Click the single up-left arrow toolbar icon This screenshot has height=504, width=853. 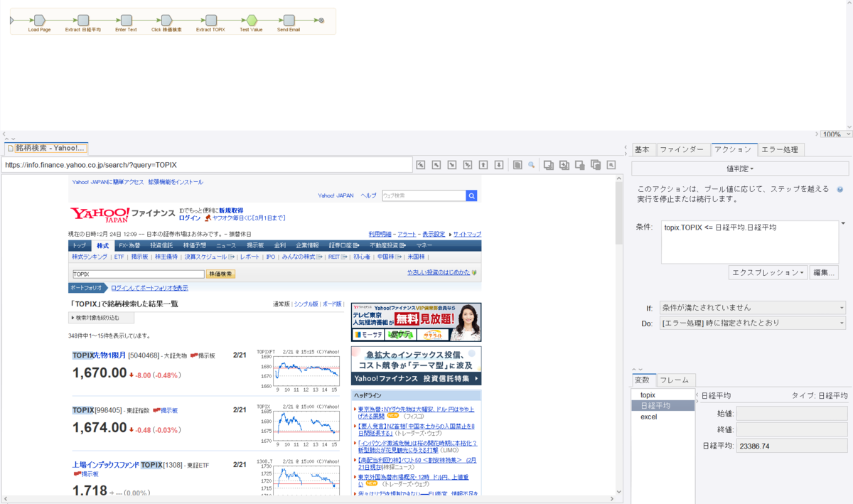(436, 165)
